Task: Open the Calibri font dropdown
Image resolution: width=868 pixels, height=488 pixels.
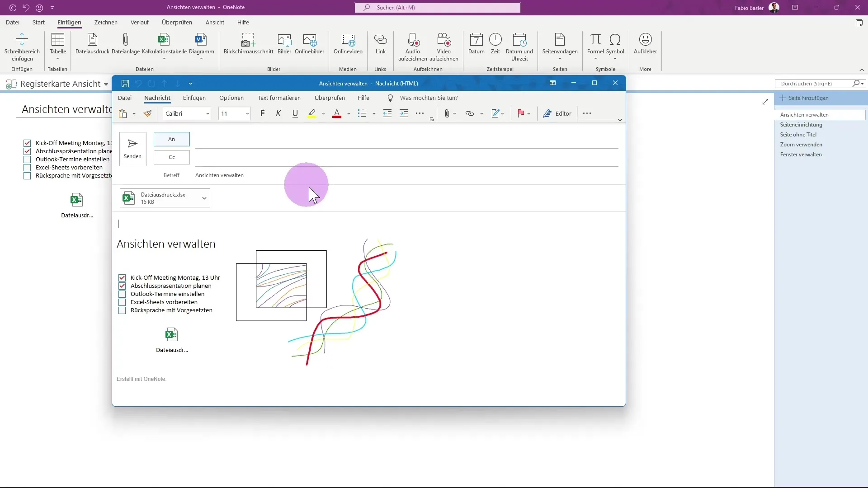Action: tap(208, 114)
